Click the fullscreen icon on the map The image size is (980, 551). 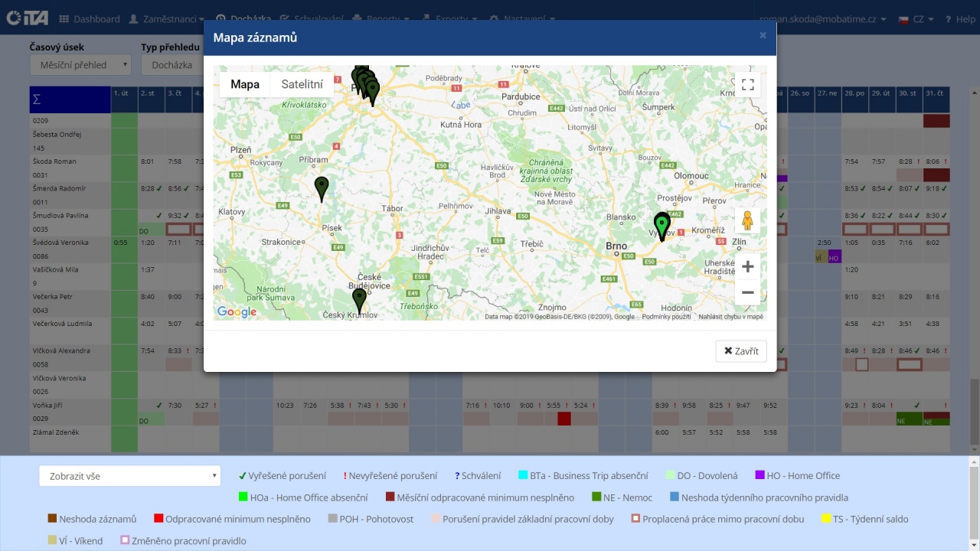747,84
